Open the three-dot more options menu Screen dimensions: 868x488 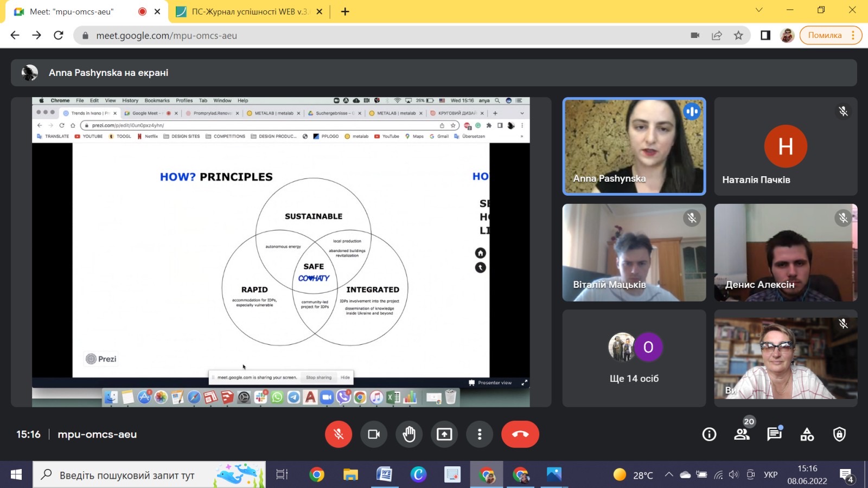pyautogui.click(x=480, y=434)
